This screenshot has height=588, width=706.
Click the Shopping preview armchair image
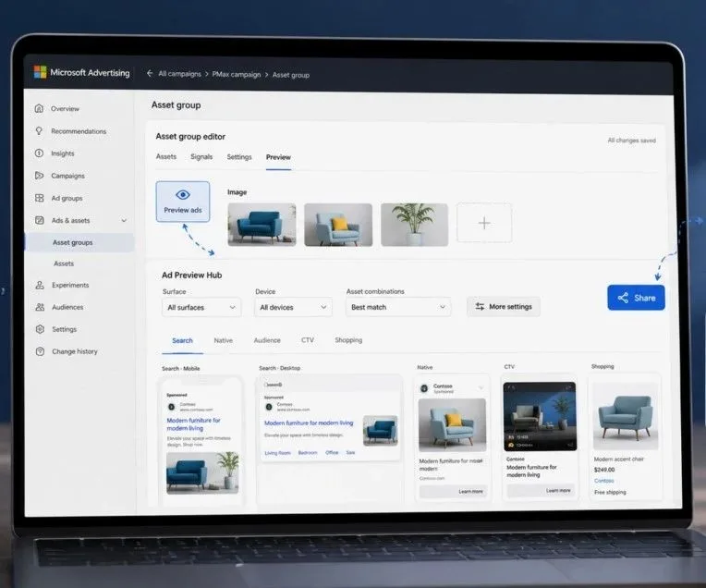pos(626,417)
